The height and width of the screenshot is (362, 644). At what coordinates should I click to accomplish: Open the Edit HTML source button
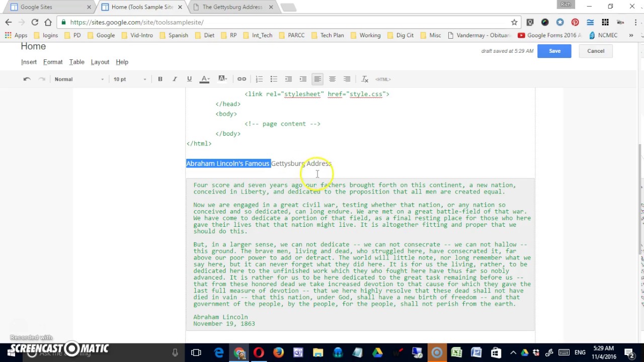tap(383, 79)
